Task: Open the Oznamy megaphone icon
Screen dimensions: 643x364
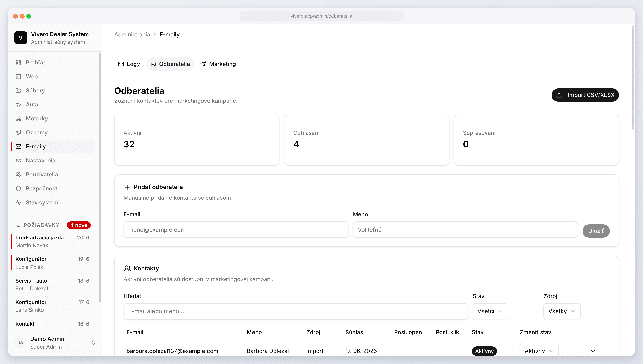Action: pyautogui.click(x=18, y=132)
